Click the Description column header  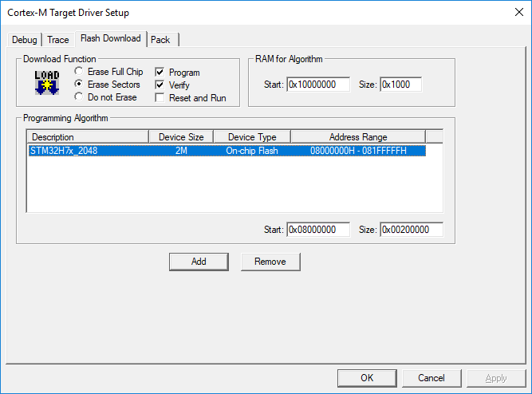point(88,137)
